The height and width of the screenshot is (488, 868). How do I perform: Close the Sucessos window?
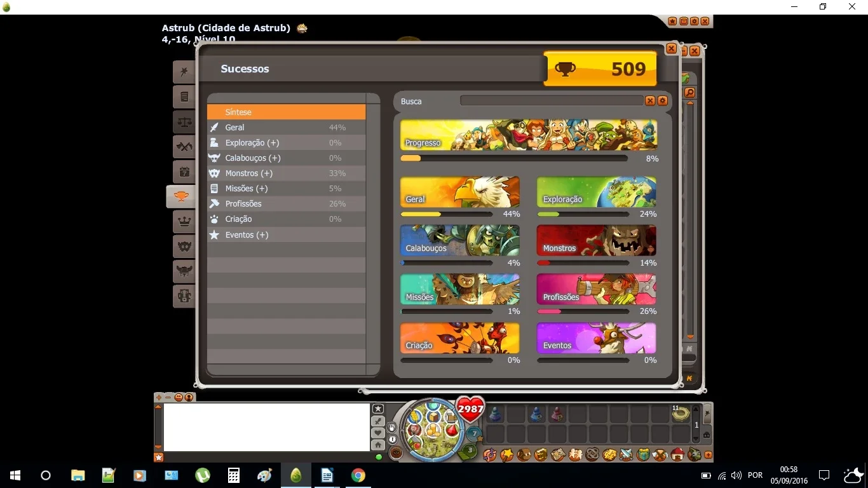(x=672, y=49)
